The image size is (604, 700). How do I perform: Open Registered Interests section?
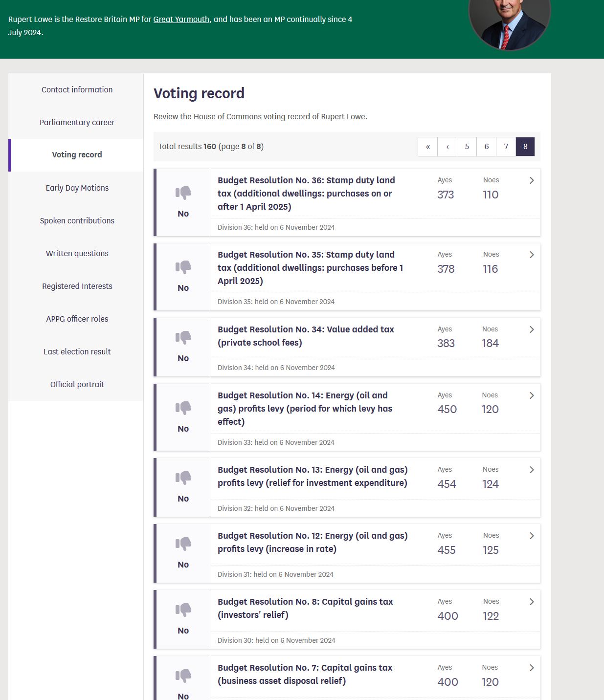[x=77, y=286]
